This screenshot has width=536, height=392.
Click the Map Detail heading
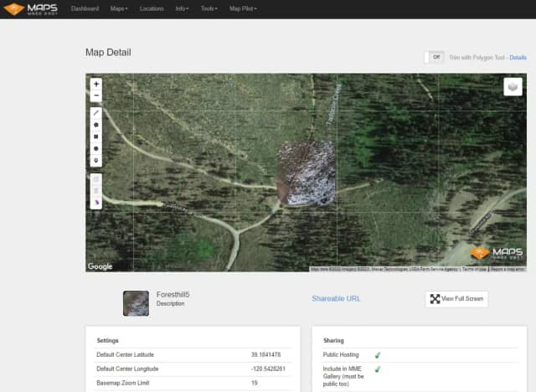[108, 52]
